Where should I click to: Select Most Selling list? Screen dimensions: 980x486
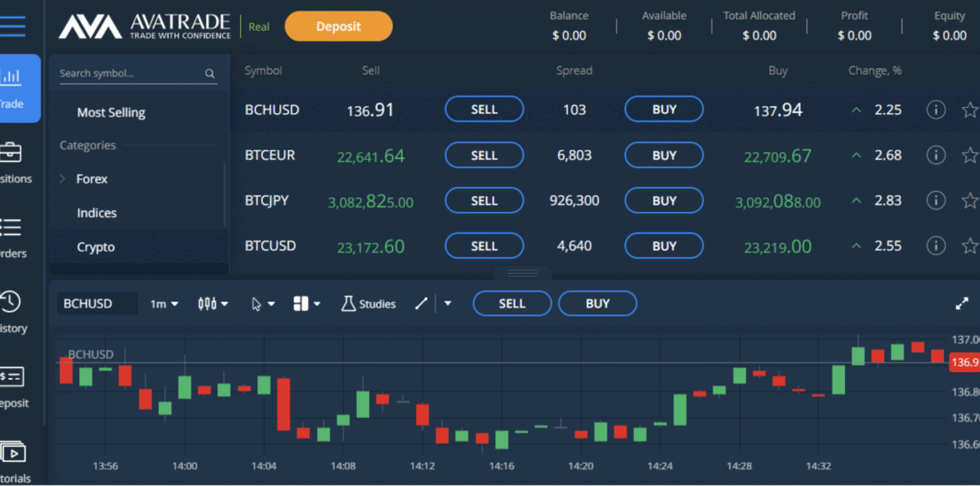(111, 113)
